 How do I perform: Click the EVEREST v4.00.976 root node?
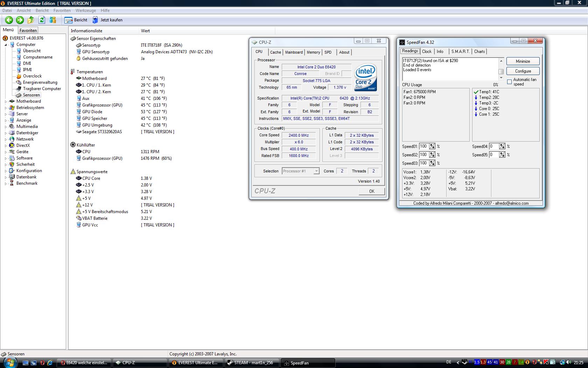pyautogui.click(x=27, y=38)
